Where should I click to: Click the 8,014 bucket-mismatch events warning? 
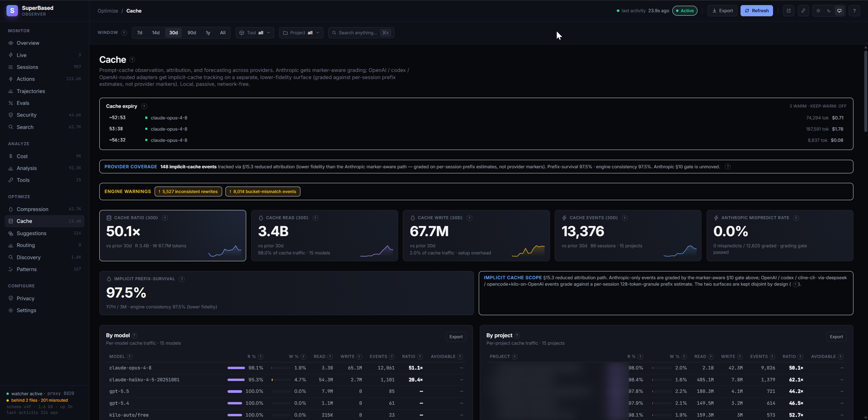point(263,192)
